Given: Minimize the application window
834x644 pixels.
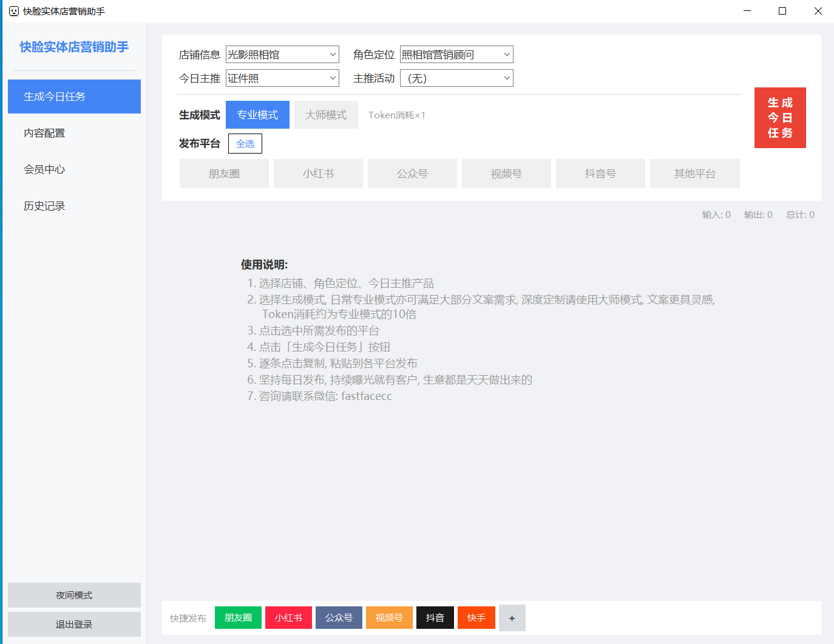Looking at the screenshot, I should [x=747, y=11].
